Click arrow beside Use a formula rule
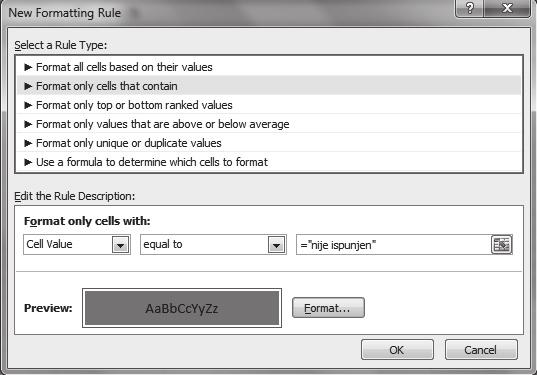 [28, 162]
